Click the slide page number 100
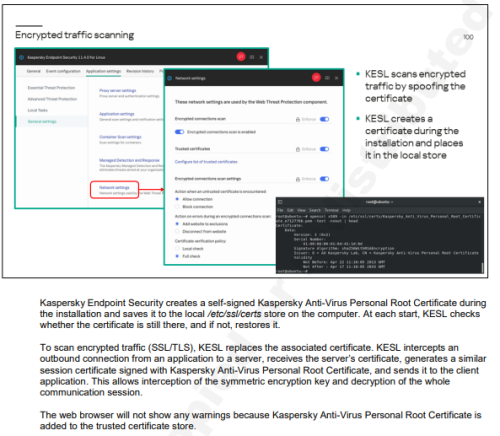The width and height of the screenshot is (500, 436). point(468,37)
